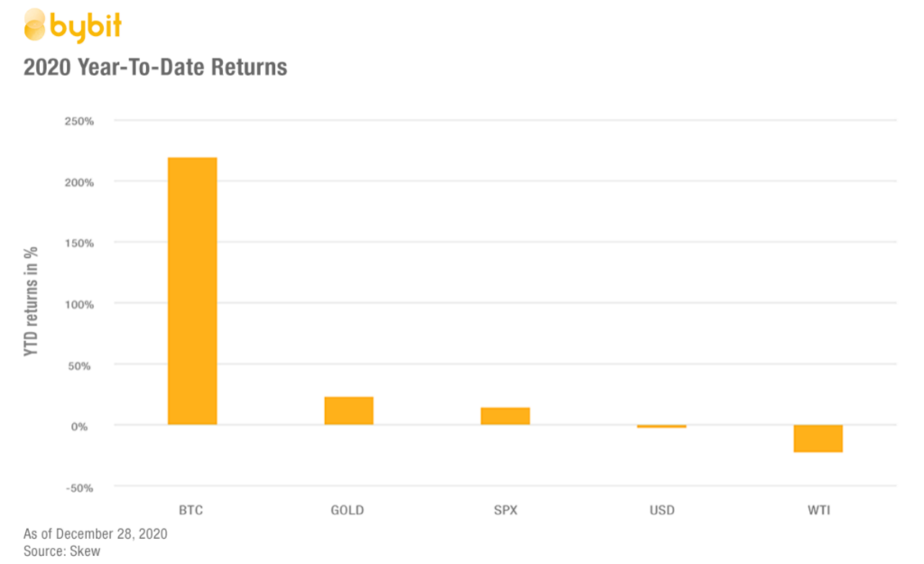This screenshot has height=564, width=924.
Task: Click the 100% y-axis tick label
Action: click(79, 305)
